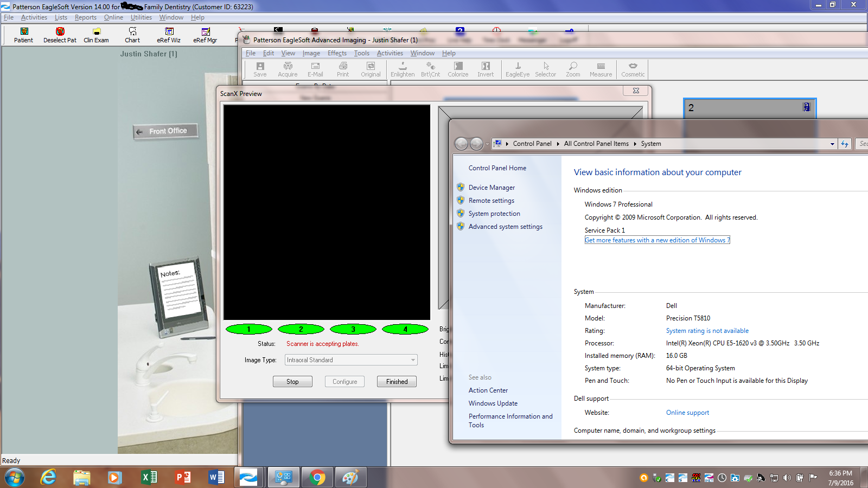This screenshot has width=868, height=488.
Task: Select the Cosmetic tool
Action: (x=633, y=69)
